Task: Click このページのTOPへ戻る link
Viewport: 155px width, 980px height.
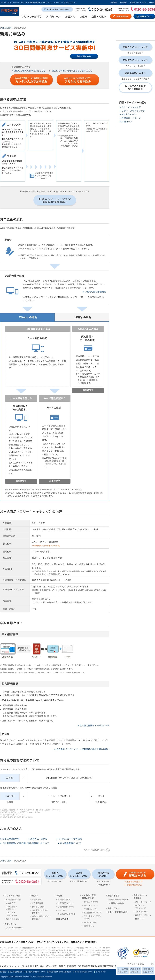Action: (x=96, y=850)
